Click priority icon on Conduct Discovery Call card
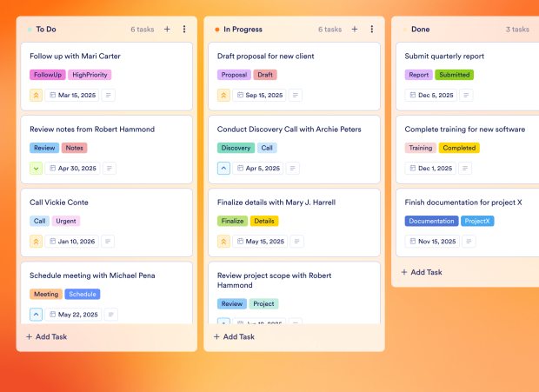Screen dimensions: 539x392 pyautogui.click(x=223, y=168)
